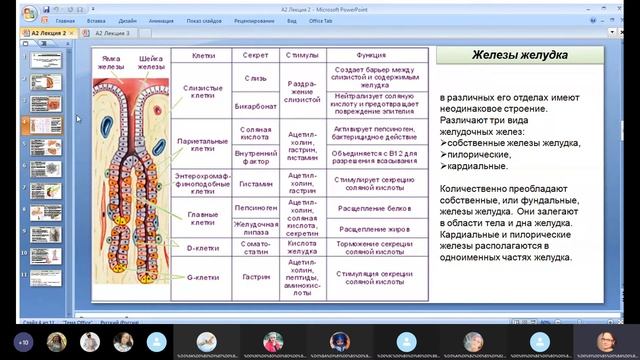Select slide 11 thumbnail

[46, 278]
